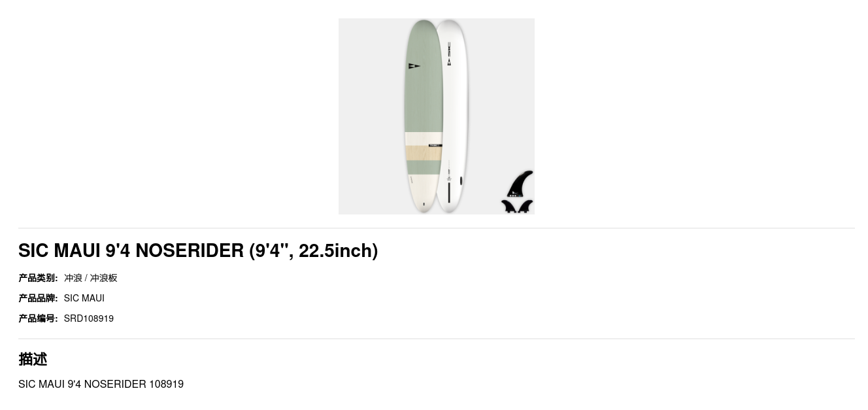Image resolution: width=868 pixels, height=410 pixels.
Task: Click the large single fin in the image
Action: coord(519,184)
